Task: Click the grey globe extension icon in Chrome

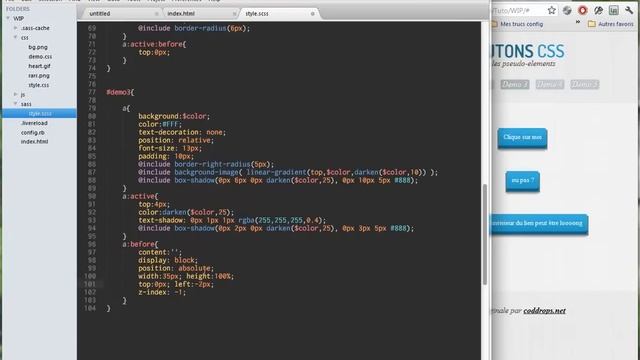Action: 567,10
